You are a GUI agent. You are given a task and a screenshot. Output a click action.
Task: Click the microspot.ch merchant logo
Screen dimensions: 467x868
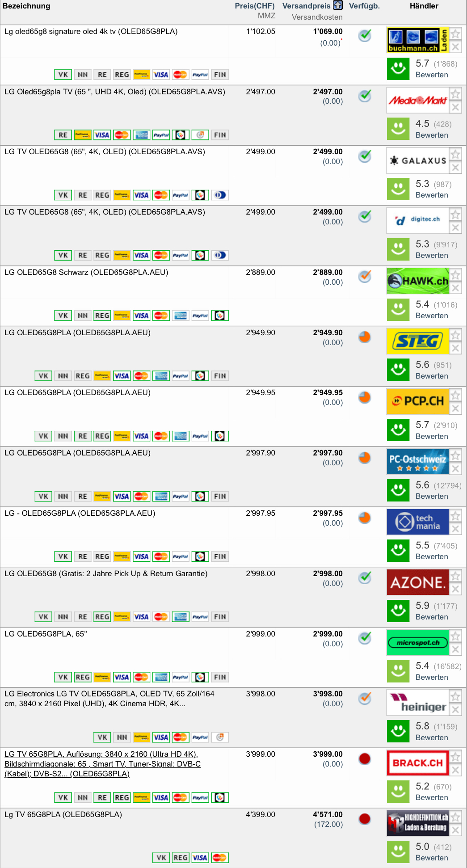417,642
